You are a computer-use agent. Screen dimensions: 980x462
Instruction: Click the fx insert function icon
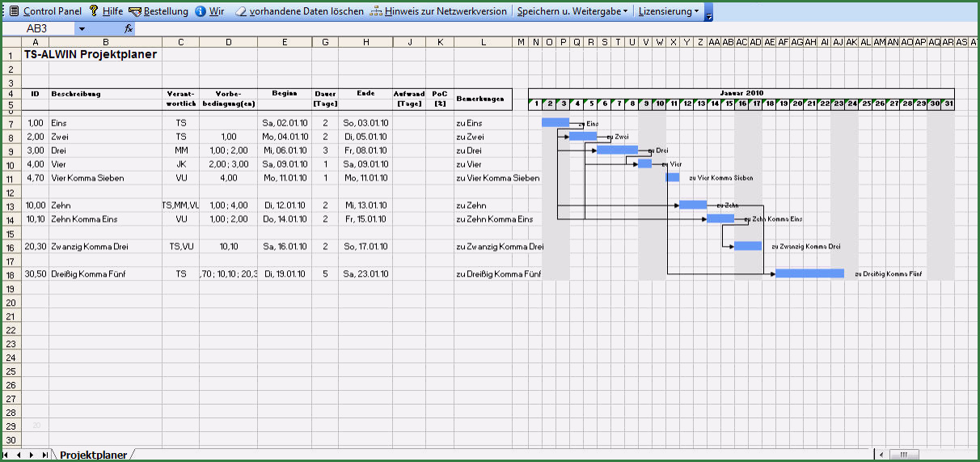coord(128,28)
